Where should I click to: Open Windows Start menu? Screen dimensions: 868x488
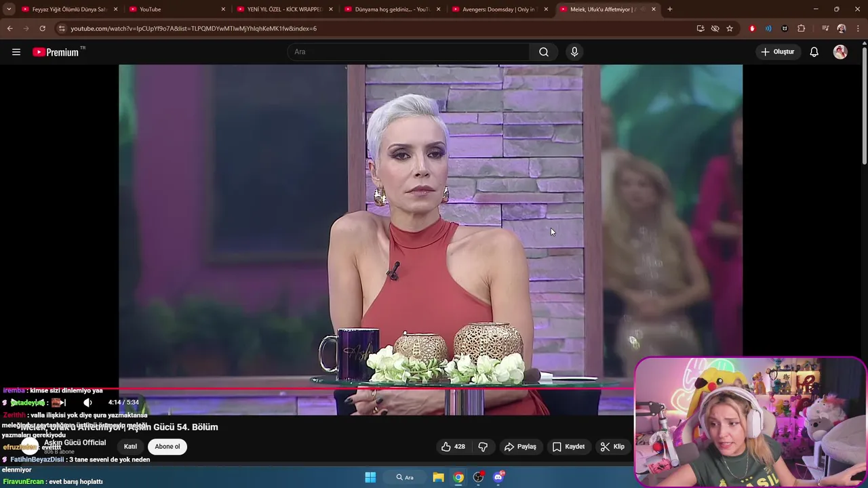(x=370, y=477)
